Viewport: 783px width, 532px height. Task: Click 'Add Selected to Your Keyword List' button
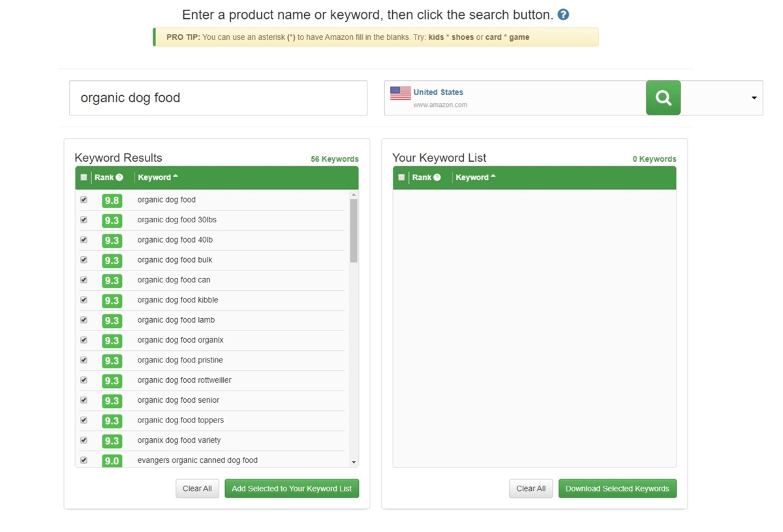coord(292,488)
